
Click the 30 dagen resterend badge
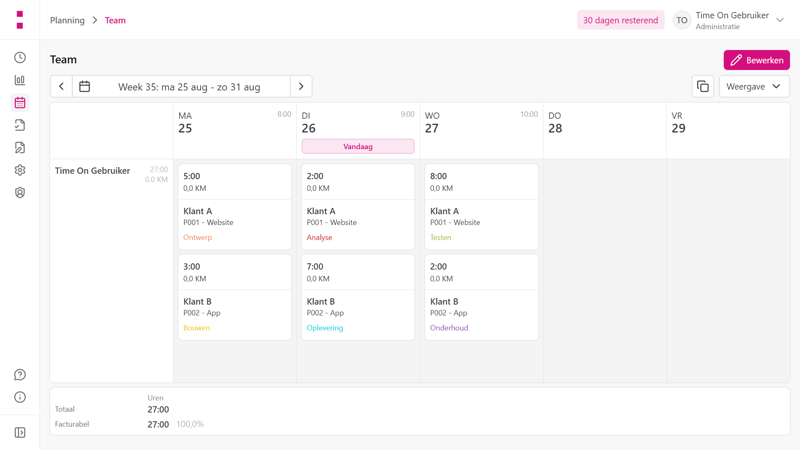620,20
